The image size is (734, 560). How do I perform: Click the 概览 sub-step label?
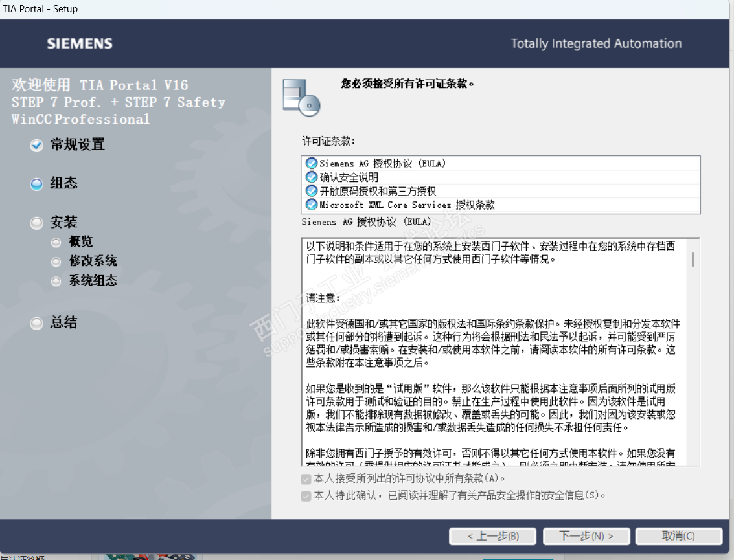pos(81,241)
